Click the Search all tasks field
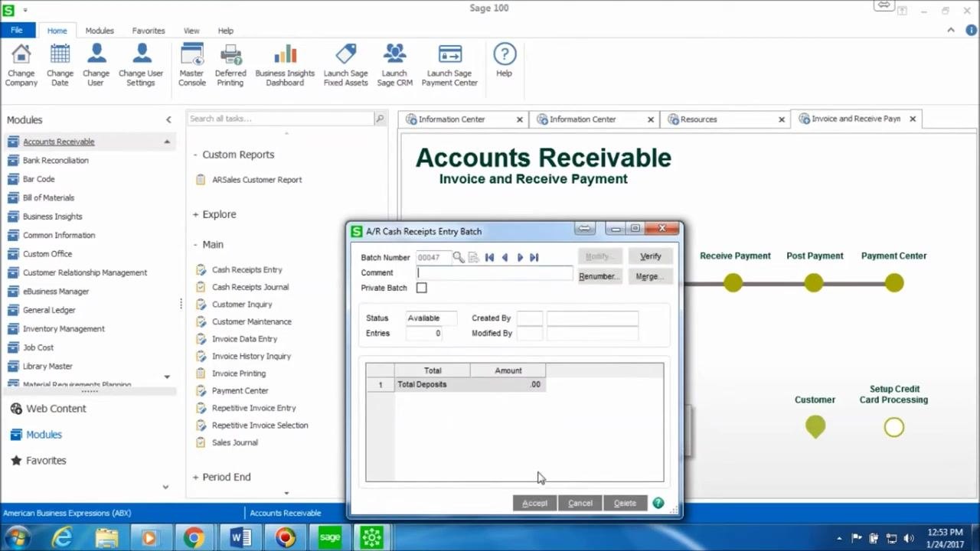The width and height of the screenshot is (980, 551). pos(280,119)
